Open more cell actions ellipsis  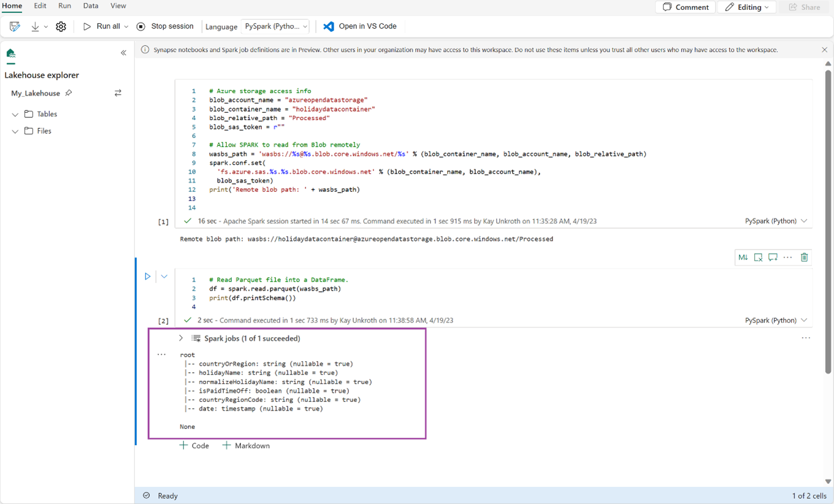pyautogui.click(x=788, y=258)
